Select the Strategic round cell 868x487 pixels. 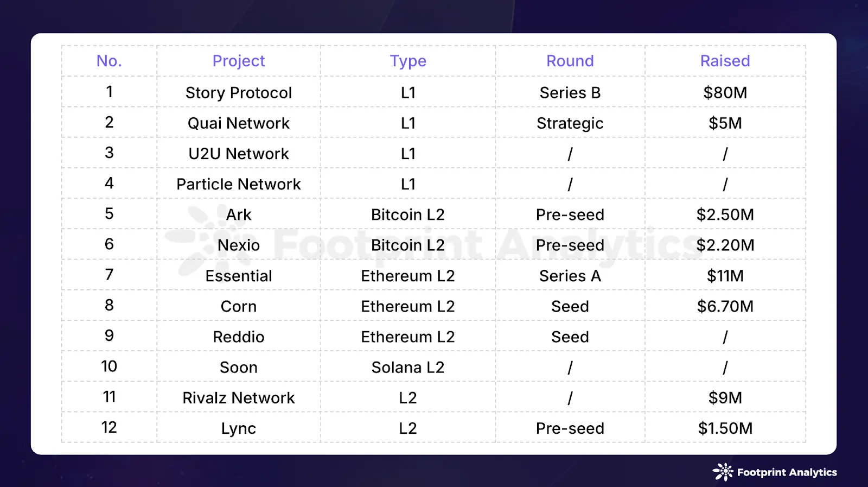[570, 123]
